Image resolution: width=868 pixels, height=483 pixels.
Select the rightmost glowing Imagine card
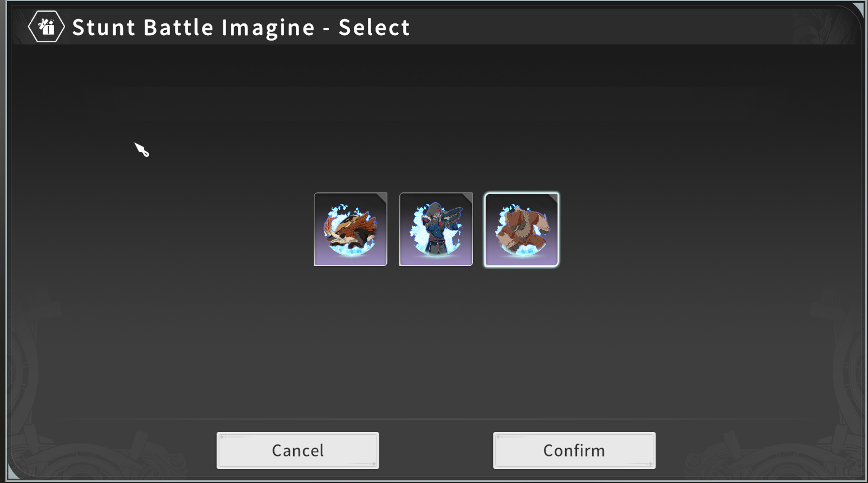click(522, 229)
